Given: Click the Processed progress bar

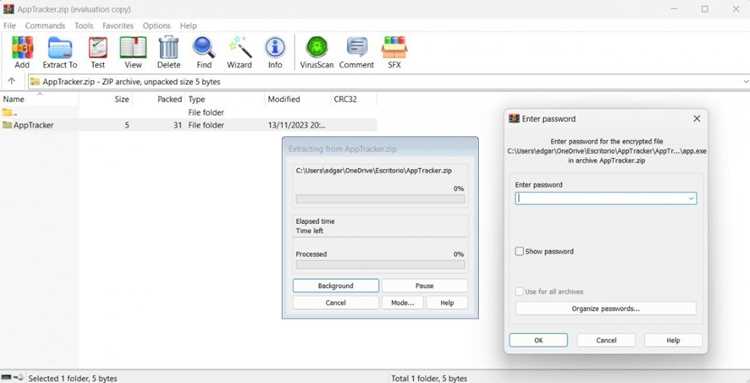Looking at the screenshot, I should coord(380,264).
